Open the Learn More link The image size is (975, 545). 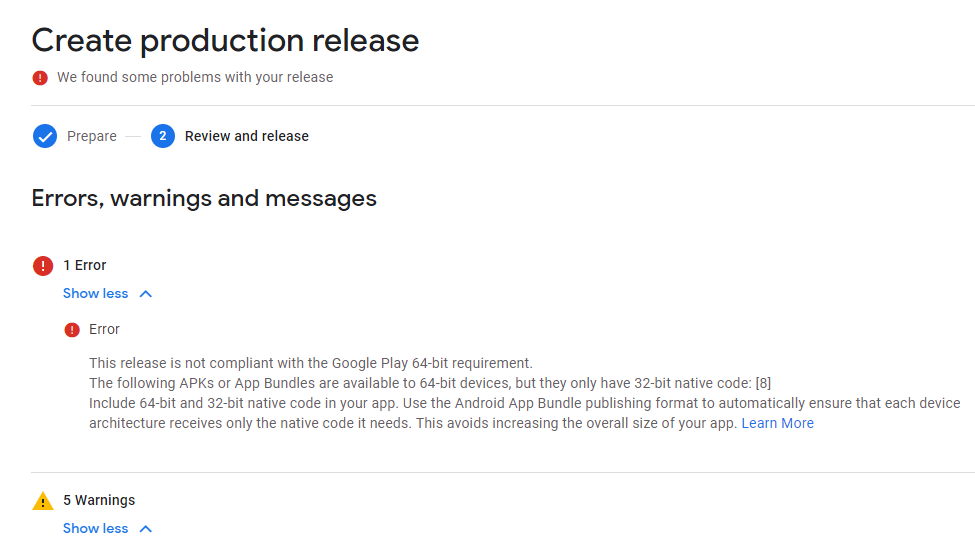point(777,423)
